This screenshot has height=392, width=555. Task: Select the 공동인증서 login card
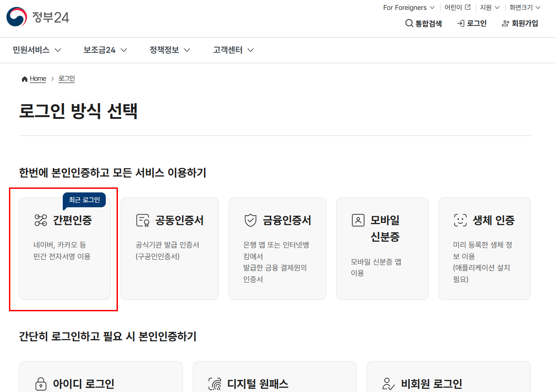pyautogui.click(x=169, y=248)
